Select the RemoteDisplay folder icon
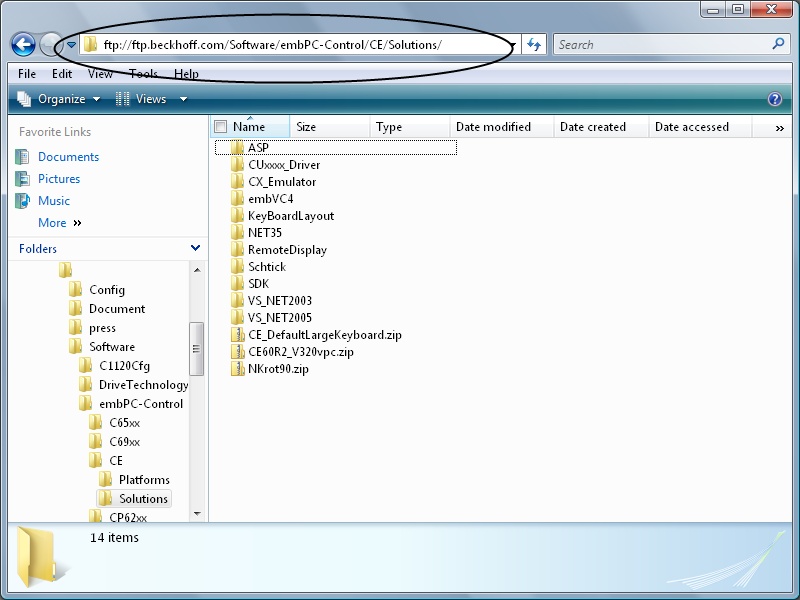Screen dimensions: 800x600 237,249
